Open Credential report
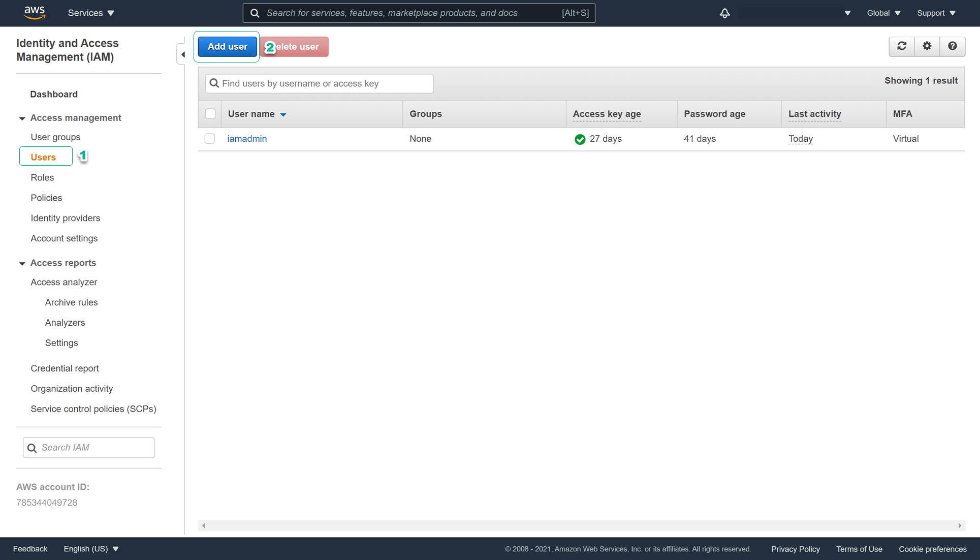980x560 pixels. [65, 368]
